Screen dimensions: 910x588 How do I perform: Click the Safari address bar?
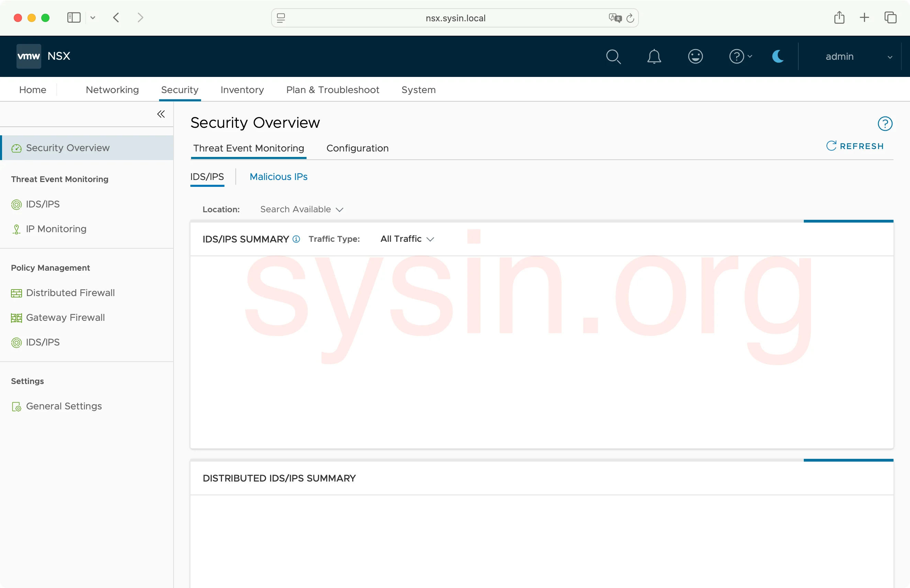tap(455, 18)
